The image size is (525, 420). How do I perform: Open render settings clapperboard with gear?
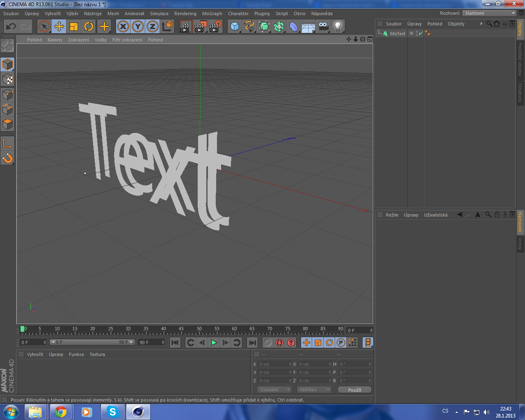click(215, 27)
